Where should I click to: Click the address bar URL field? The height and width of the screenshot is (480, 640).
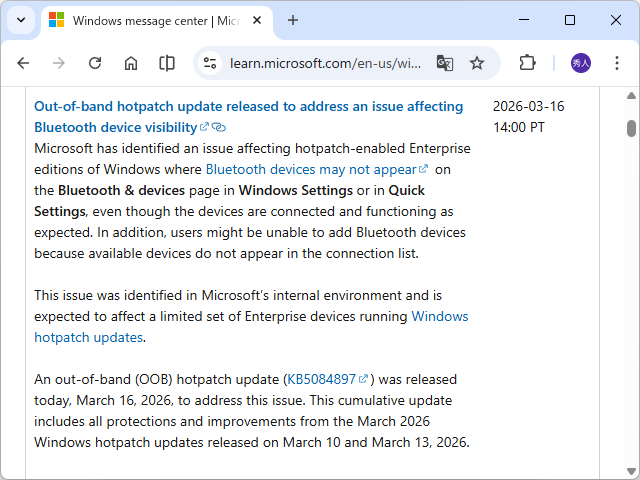pos(325,63)
